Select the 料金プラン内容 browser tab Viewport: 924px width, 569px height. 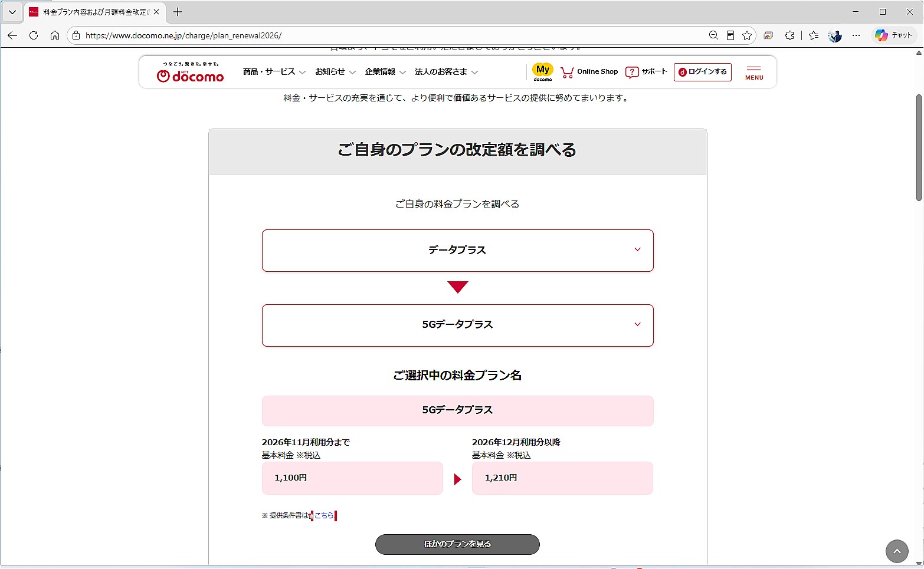point(95,12)
